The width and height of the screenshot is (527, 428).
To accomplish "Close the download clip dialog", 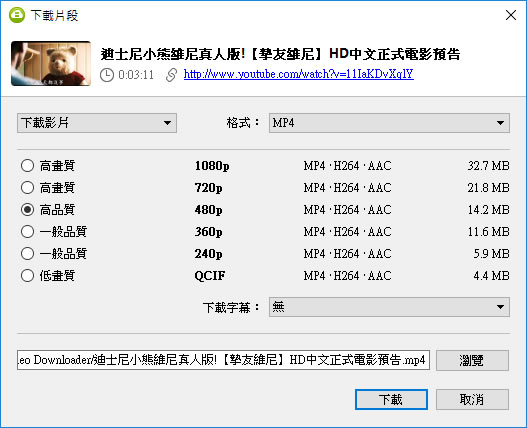I will click(511, 15).
